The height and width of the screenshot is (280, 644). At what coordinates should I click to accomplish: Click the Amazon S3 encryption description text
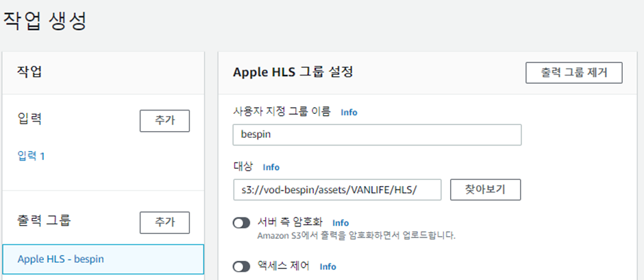click(x=356, y=236)
